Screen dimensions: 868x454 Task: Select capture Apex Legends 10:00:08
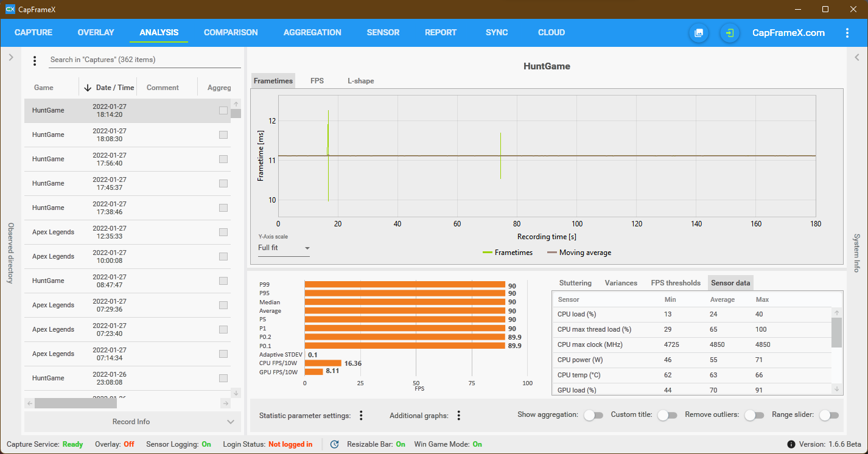pos(128,257)
